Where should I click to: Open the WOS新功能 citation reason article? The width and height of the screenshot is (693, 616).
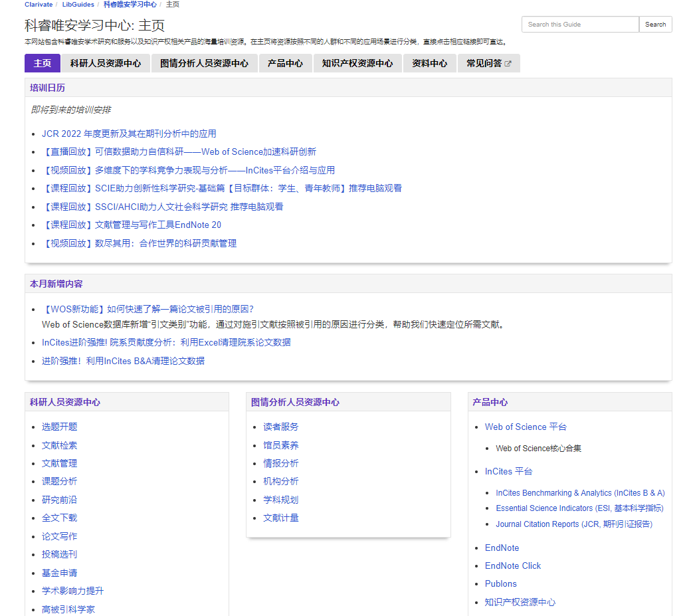click(148, 309)
